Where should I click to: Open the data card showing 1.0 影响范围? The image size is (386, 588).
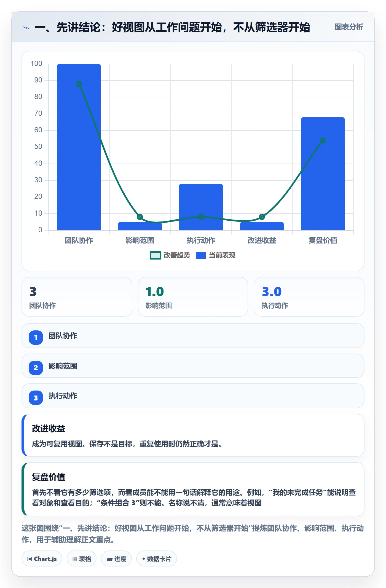point(193,297)
